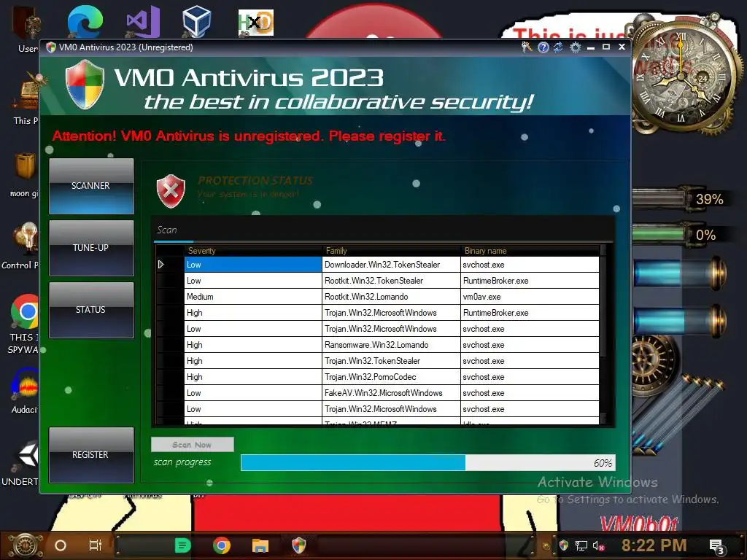This screenshot has height=560, width=747.
Task: Open the STATUS section
Action: (91, 309)
